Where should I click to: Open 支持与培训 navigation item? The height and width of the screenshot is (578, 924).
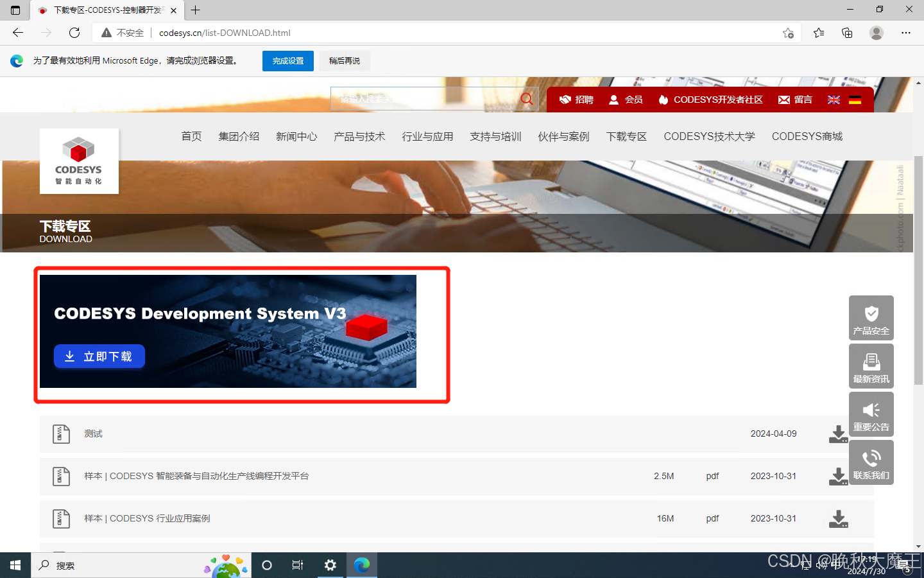[x=495, y=136]
